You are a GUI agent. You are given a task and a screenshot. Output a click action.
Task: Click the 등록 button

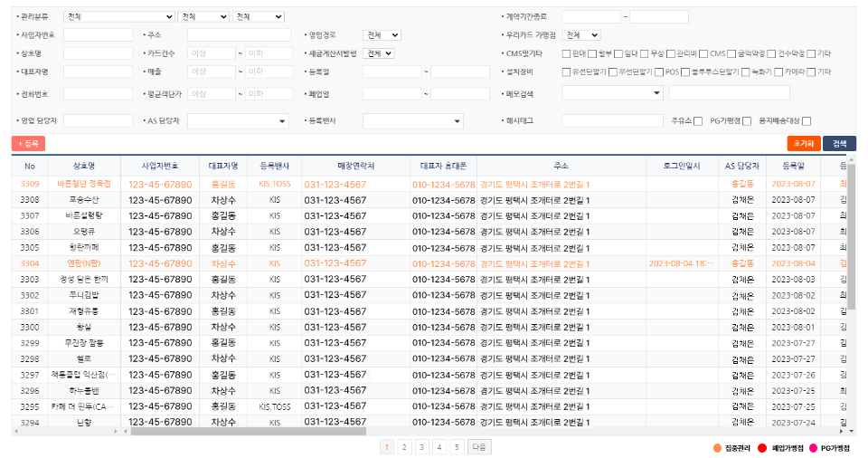28,144
